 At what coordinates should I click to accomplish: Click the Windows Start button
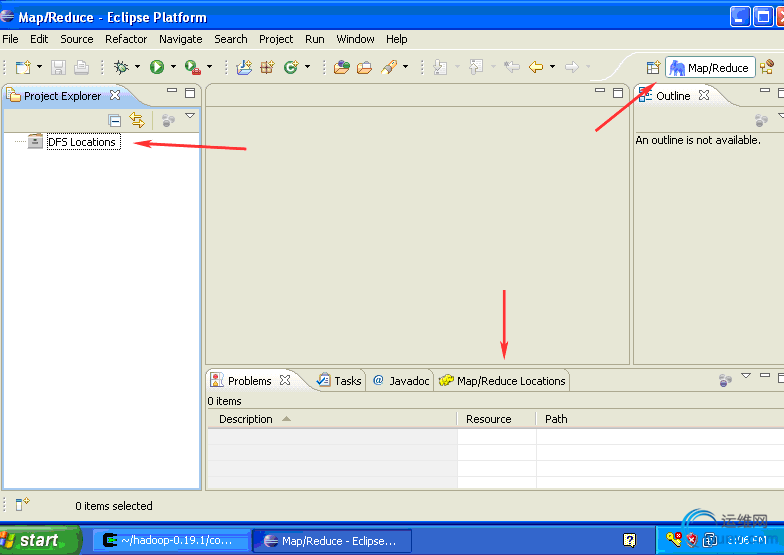pyautogui.click(x=32, y=540)
